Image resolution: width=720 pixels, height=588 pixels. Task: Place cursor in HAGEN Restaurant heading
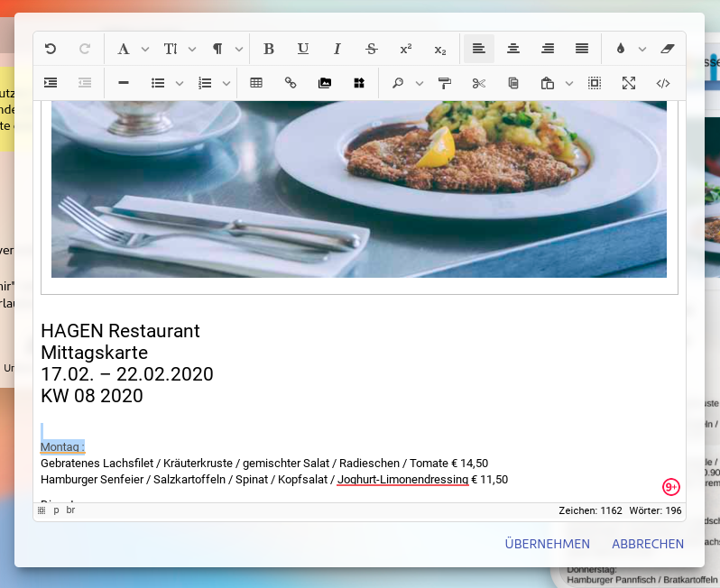(x=120, y=331)
